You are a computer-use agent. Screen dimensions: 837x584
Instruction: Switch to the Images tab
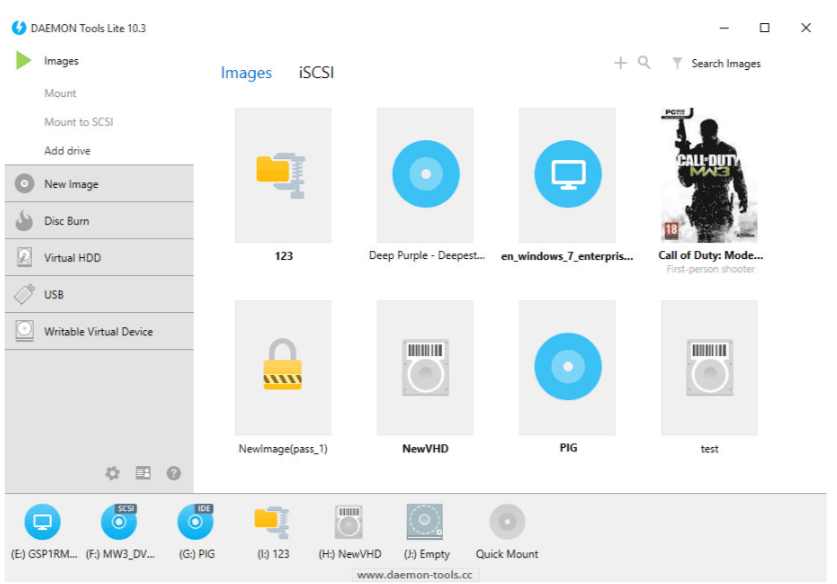pyautogui.click(x=246, y=73)
